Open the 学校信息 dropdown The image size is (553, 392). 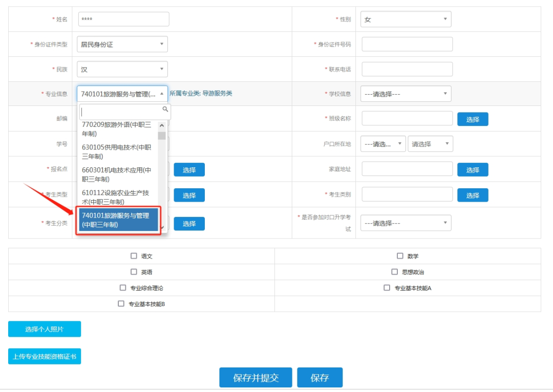tap(406, 94)
